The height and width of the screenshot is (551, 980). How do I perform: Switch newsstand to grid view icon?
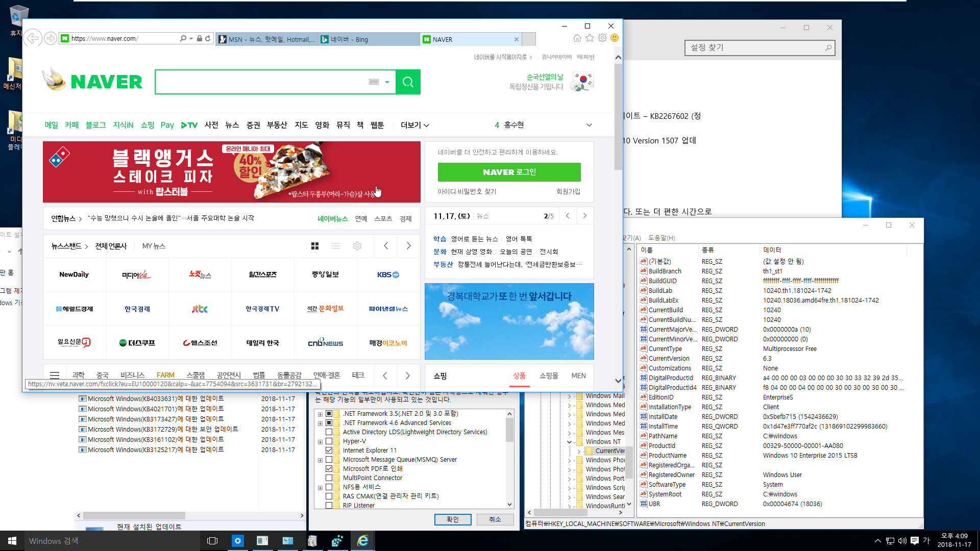[x=315, y=246]
